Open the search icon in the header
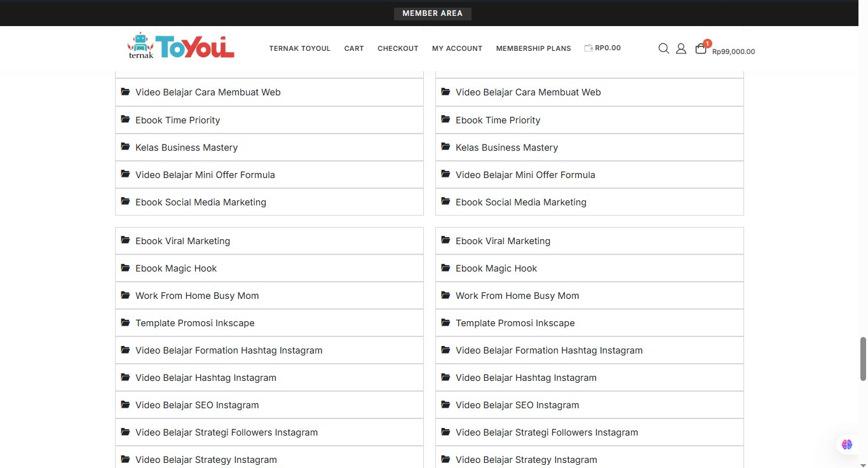 (x=663, y=48)
